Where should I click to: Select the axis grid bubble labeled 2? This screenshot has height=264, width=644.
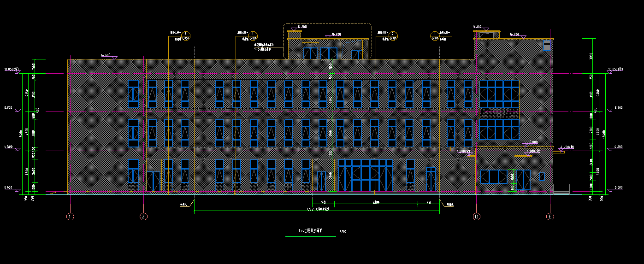pyautogui.click(x=144, y=217)
